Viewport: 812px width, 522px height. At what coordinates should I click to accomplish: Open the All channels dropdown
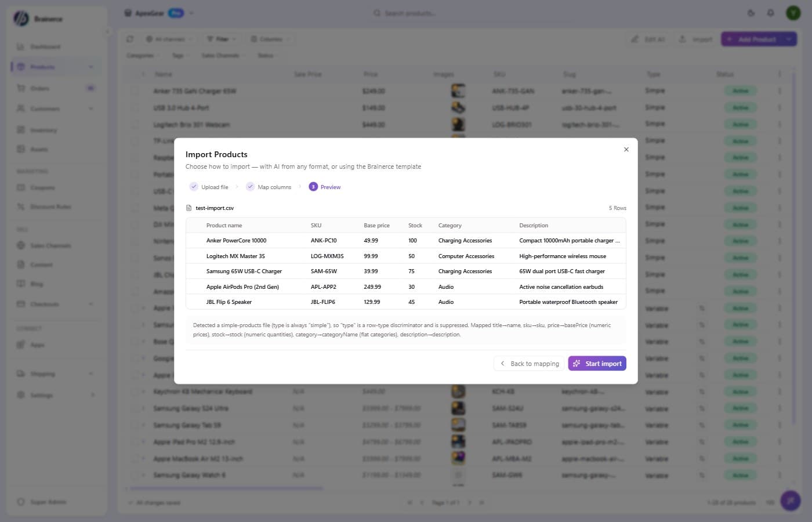click(169, 39)
